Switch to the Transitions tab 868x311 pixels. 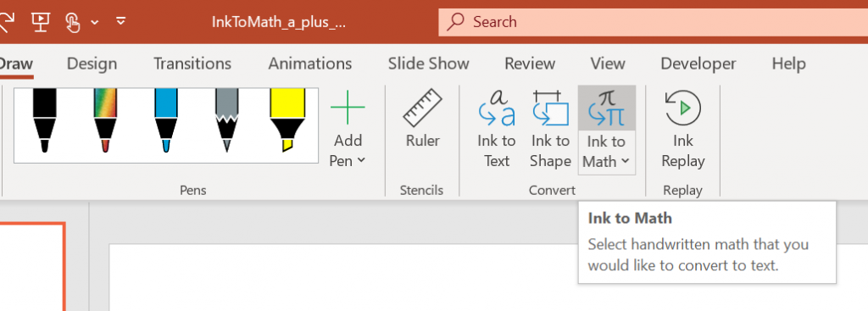coord(192,64)
